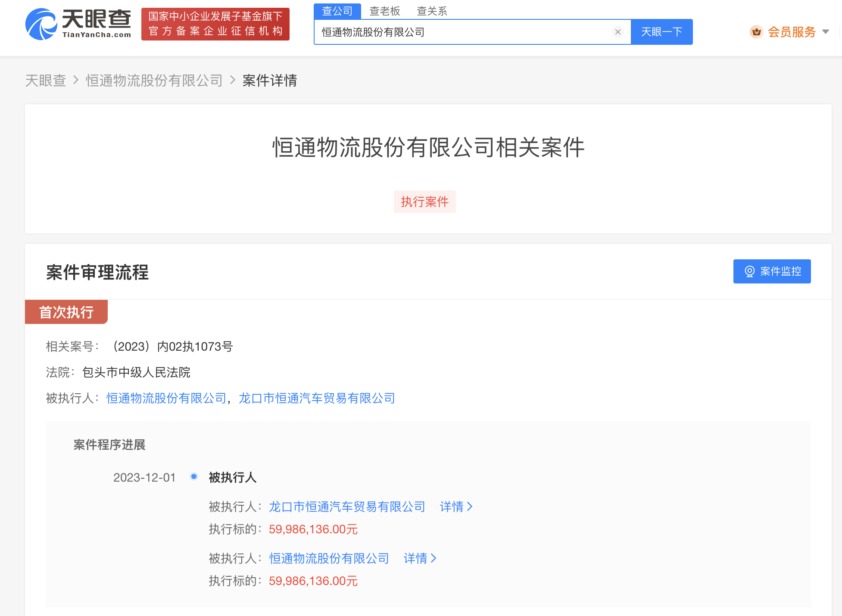Clear the search box with the × icon

pos(618,31)
